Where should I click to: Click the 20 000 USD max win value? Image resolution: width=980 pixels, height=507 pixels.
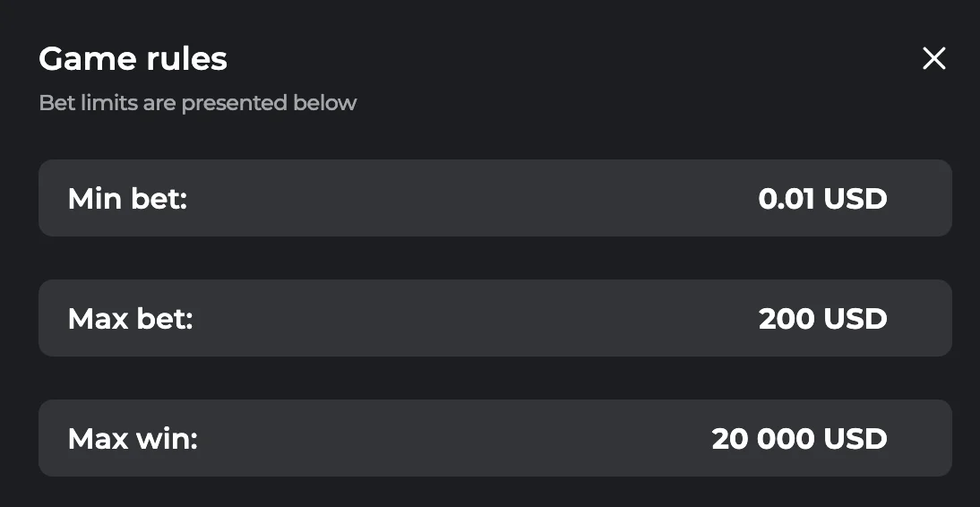click(799, 438)
